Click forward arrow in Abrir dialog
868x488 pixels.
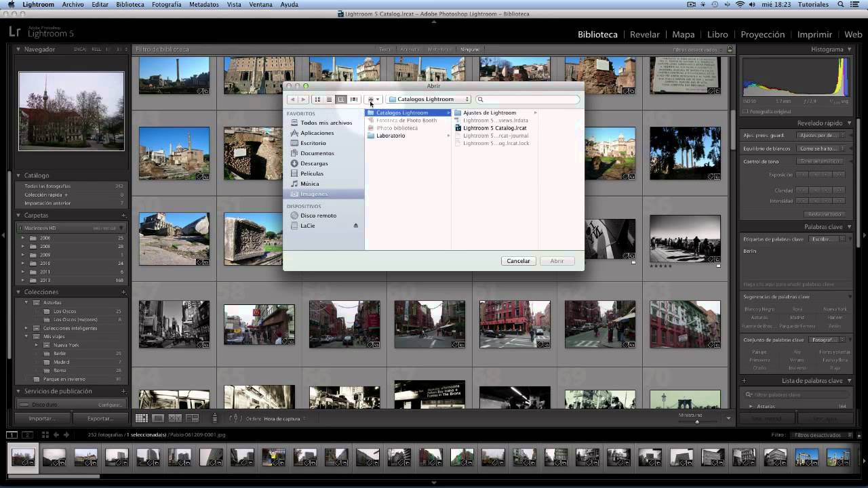[303, 100]
